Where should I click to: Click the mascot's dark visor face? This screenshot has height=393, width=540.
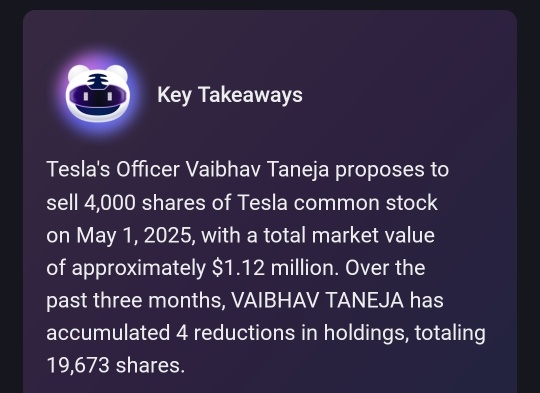point(98,97)
